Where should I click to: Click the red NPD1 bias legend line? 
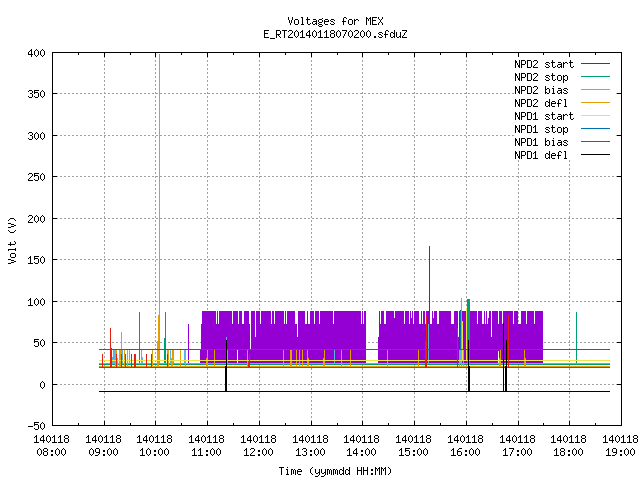(596, 142)
